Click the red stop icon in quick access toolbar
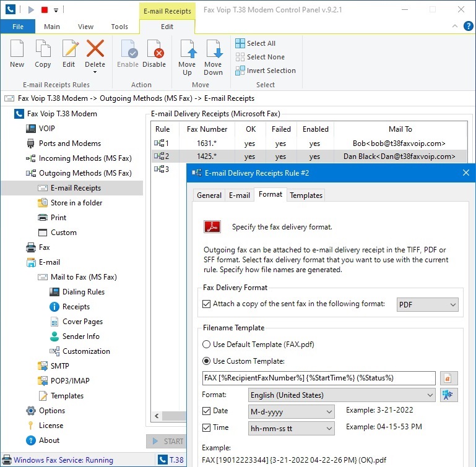The height and width of the screenshot is (467, 476). (45, 10)
